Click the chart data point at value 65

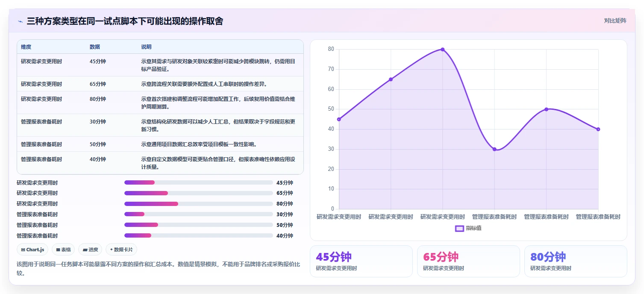click(x=391, y=79)
